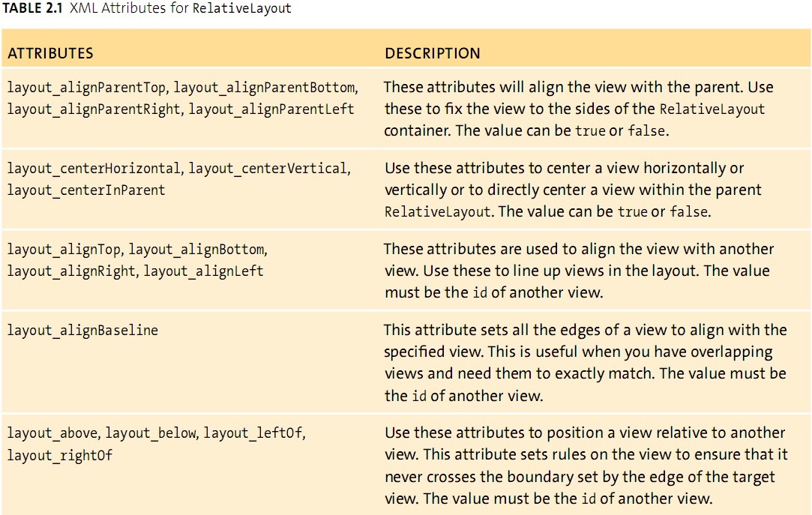Click the RelativeLayout word in the table title
This screenshot has width=812, height=515.
(x=242, y=9)
